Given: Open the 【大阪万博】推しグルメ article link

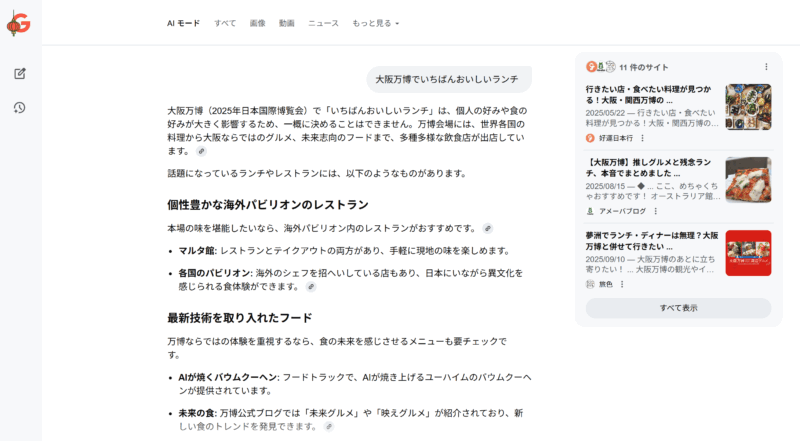Looking at the screenshot, I should tap(650, 166).
